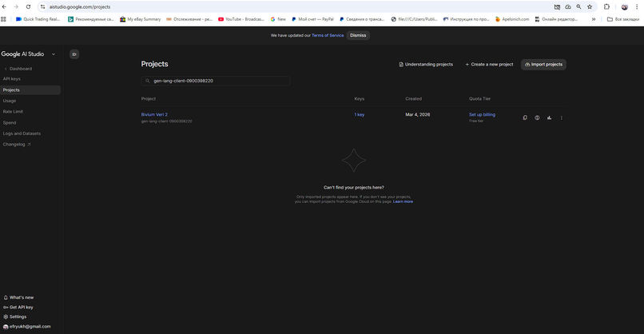The image size is (644, 334).
Task: View usage chart icon for Bivium Veri 2
Action: coord(549,118)
